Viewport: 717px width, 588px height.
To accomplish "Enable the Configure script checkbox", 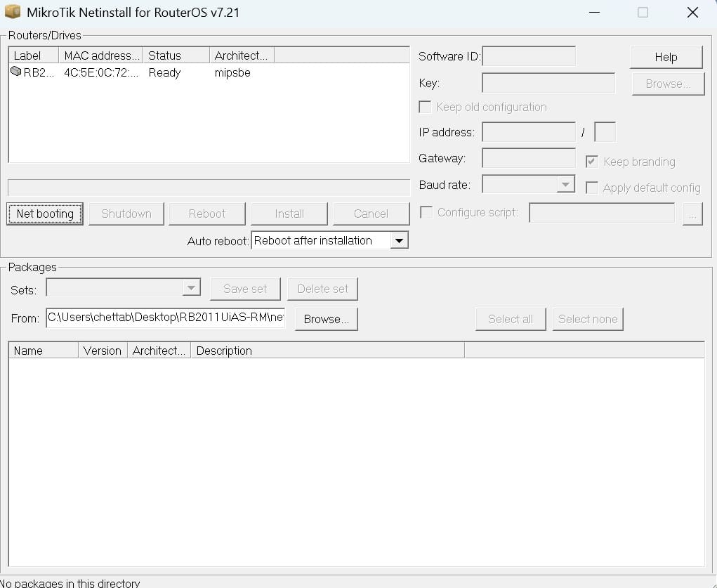I will pyautogui.click(x=426, y=212).
